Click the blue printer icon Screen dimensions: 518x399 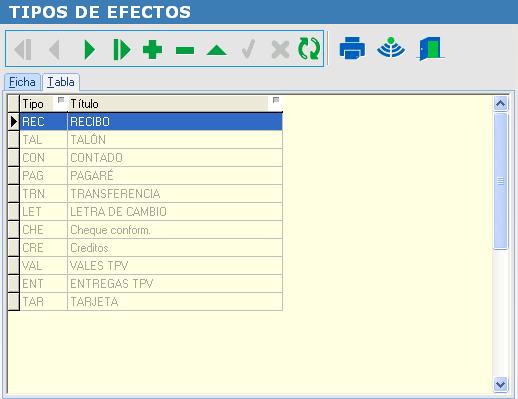pos(352,48)
